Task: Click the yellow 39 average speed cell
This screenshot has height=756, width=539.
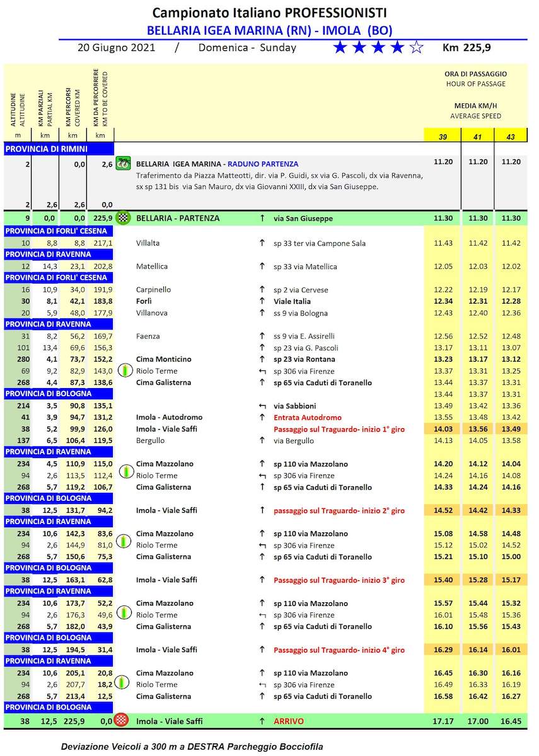Action: pyautogui.click(x=443, y=136)
